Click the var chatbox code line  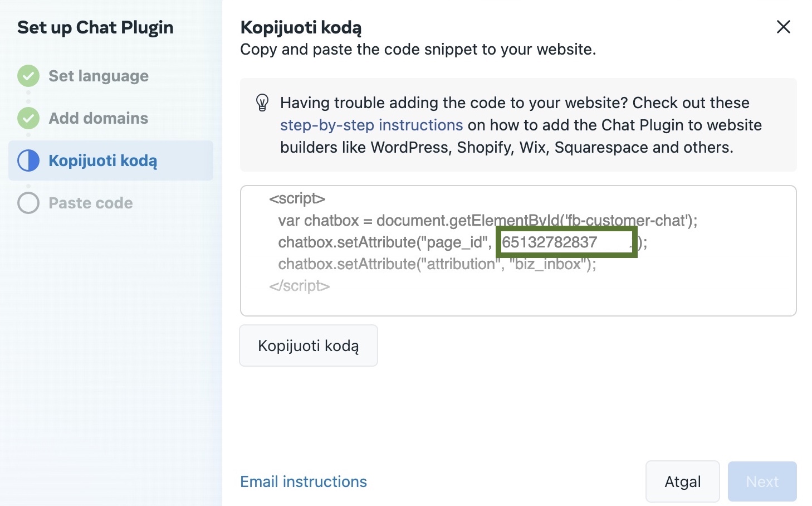point(487,221)
